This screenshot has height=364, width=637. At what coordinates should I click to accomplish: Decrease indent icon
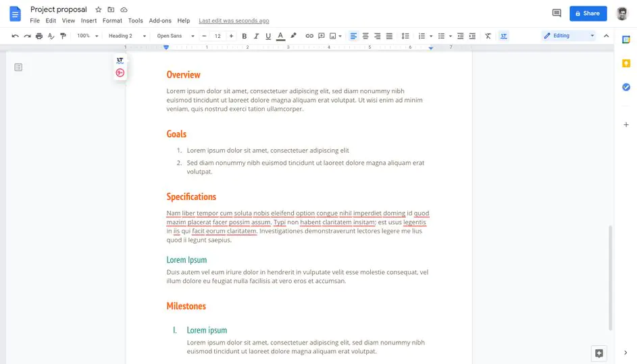(460, 36)
